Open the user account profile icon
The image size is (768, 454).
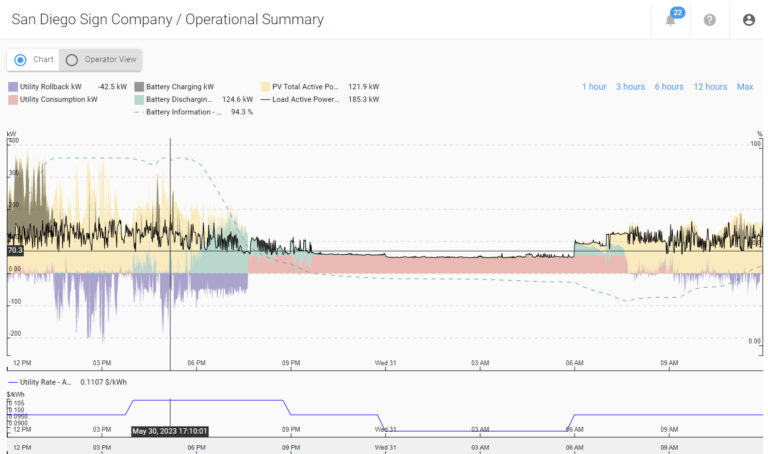(x=748, y=20)
